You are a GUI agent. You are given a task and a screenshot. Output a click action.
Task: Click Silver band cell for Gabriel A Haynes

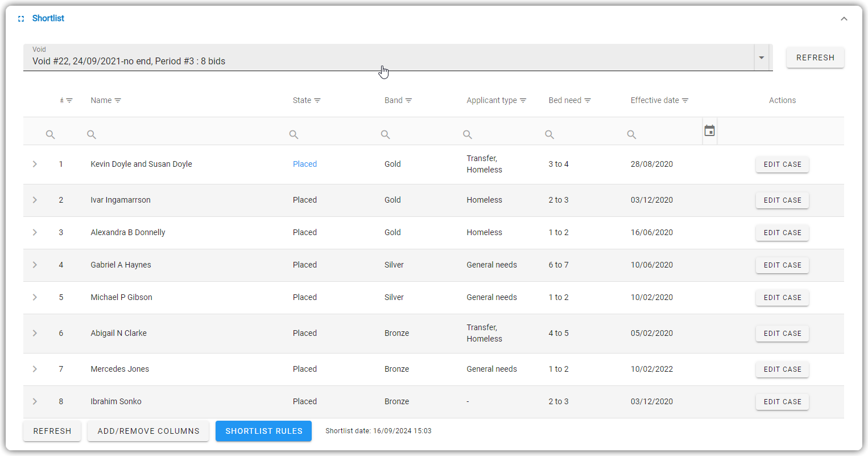pyautogui.click(x=394, y=265)
